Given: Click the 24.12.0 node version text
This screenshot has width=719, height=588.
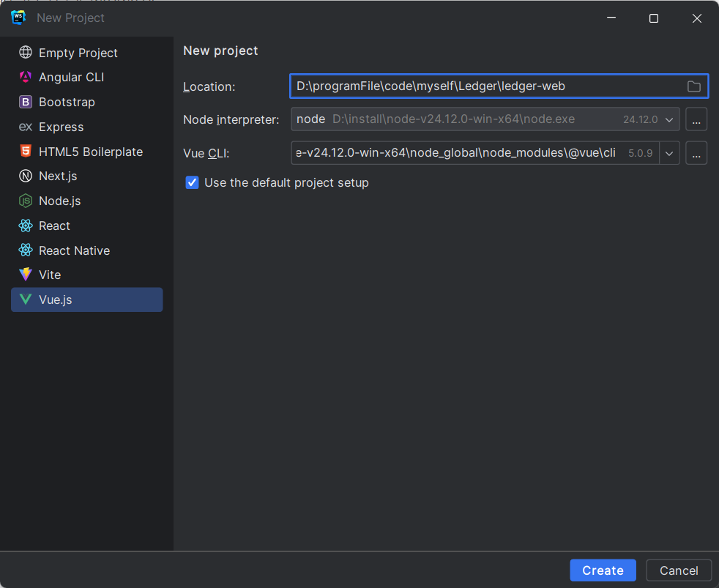Looking at the screenshot, I should (x=640, y=119).
